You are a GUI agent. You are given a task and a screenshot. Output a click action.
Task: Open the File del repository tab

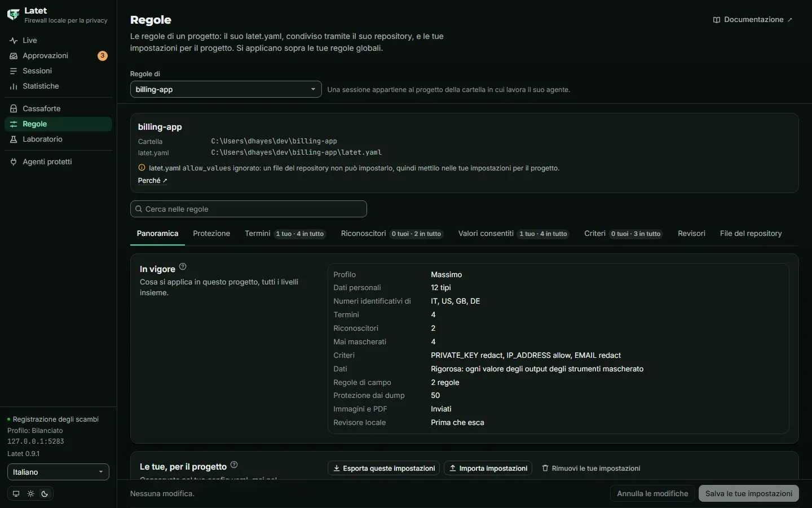751,234
